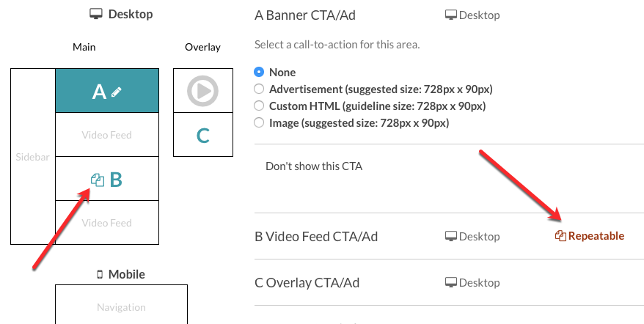Select the None radio option

click(259, 72)
